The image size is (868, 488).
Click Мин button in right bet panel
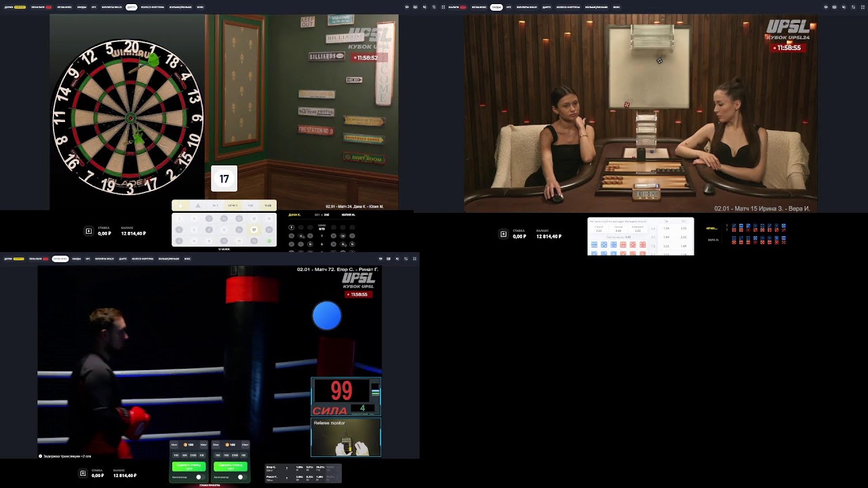pyautogui.click(x=216, y=445)
